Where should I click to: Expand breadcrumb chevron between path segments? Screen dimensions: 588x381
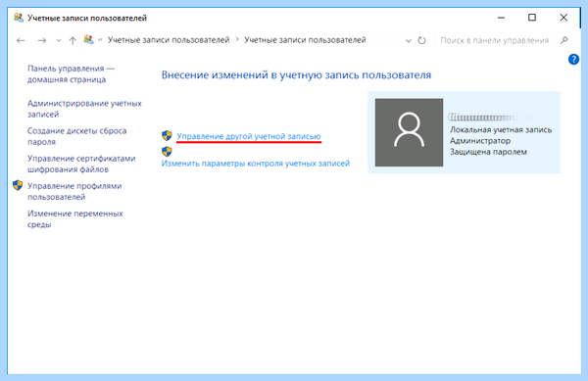click(237, 40)
